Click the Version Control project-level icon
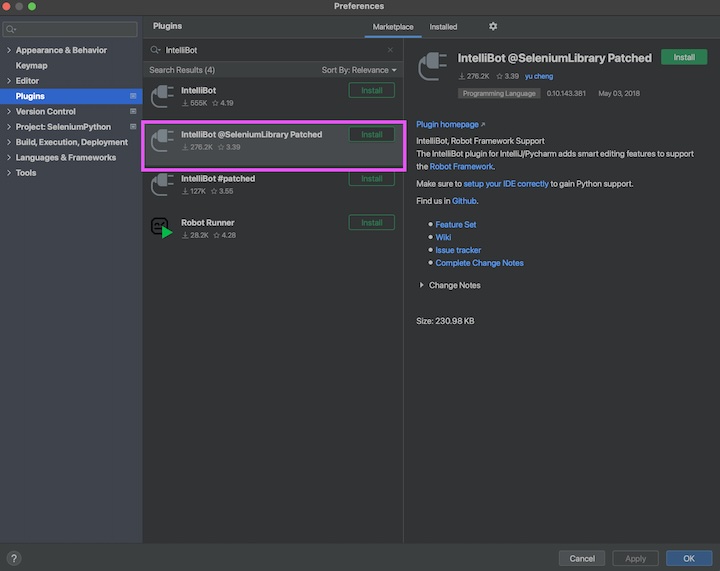Screen dimensions: 720x571 coord(133,112)
